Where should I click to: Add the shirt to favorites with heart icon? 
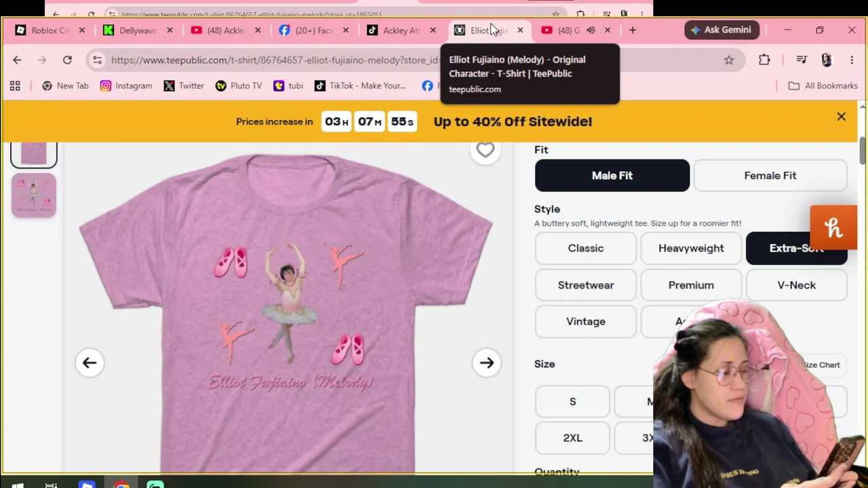pos(485,150)
